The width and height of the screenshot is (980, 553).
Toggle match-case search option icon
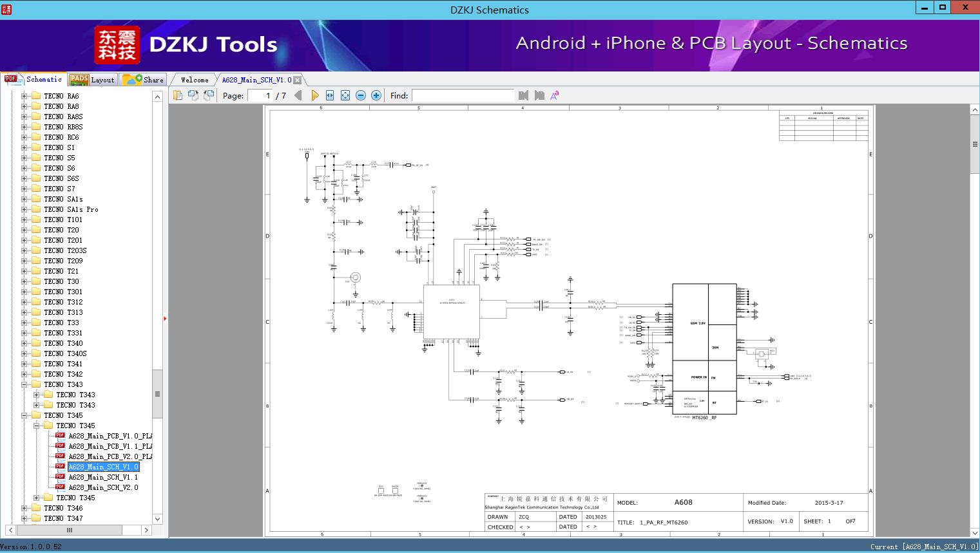[x=555, y=95]
